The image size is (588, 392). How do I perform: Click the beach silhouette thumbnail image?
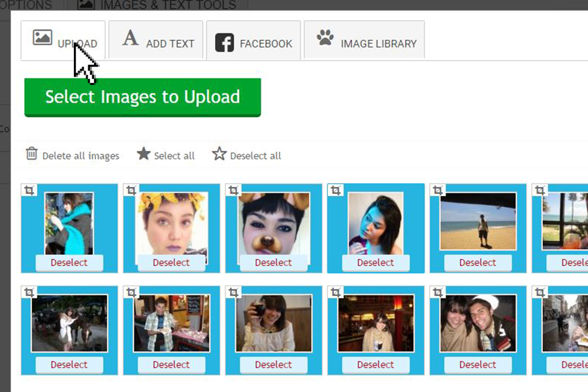(x=478, y=221)
